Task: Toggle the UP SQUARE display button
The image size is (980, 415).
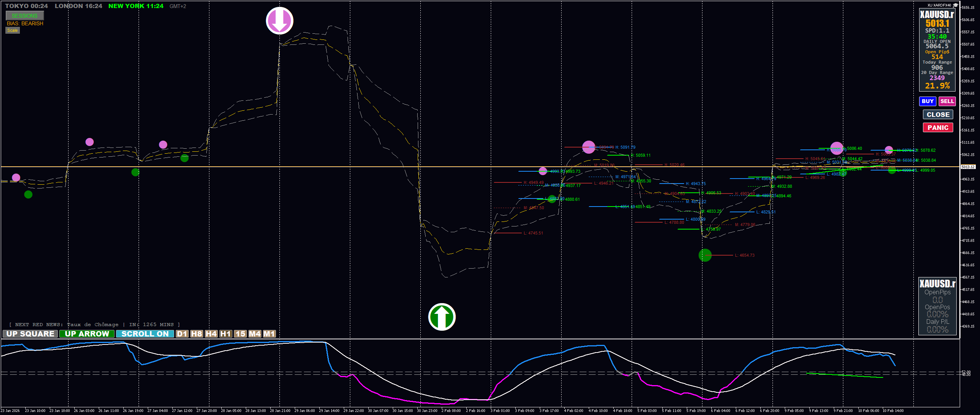Action: [30, 334]
